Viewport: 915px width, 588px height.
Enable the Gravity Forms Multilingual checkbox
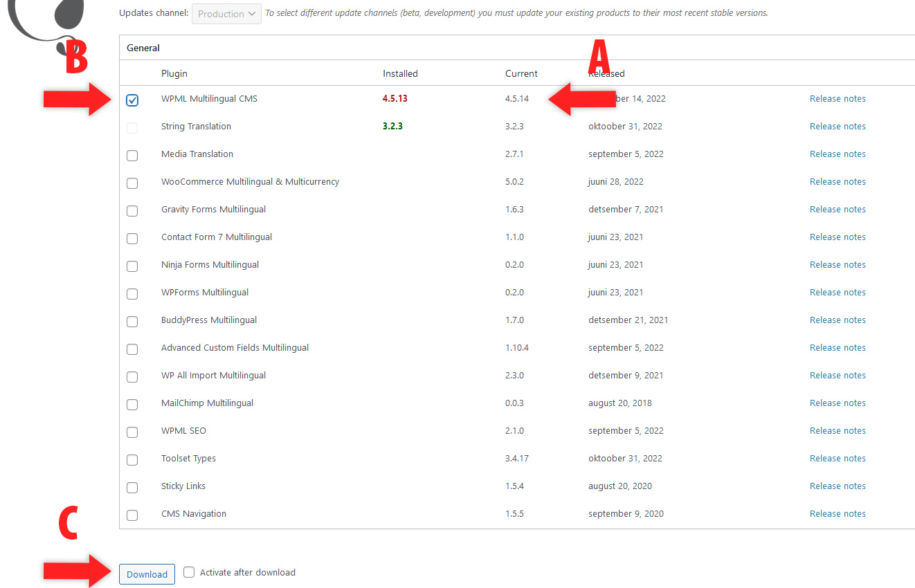click(x=132, y=211)
